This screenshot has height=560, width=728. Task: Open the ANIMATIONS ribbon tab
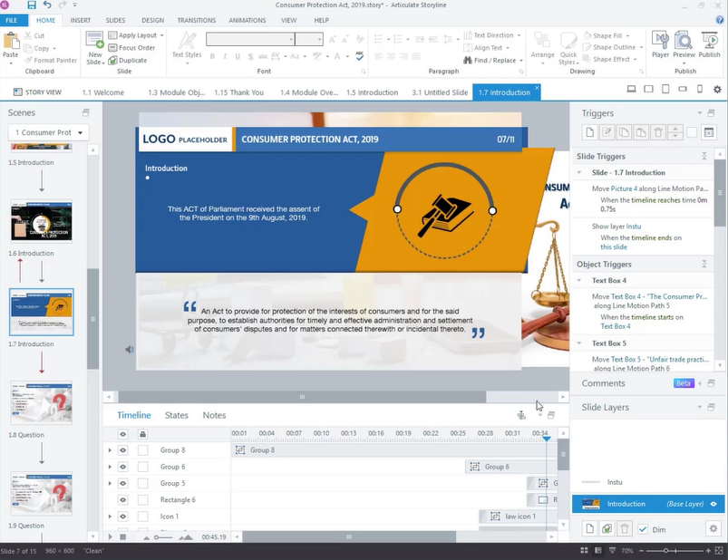pyautogui.click(x=247, y=21)
